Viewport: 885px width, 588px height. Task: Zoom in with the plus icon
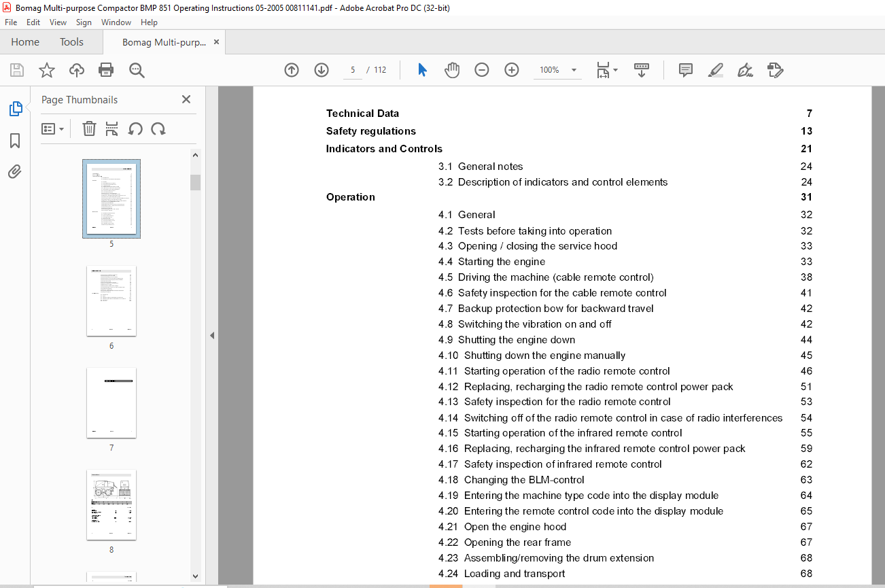click(512, 70)
